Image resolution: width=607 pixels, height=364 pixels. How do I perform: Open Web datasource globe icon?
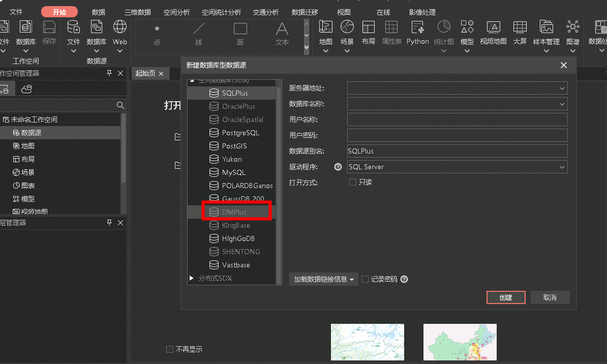coord(119,28)
